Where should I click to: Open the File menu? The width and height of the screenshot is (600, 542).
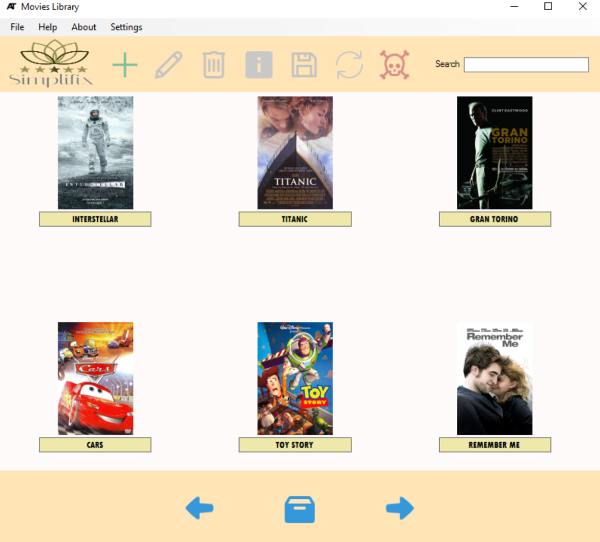[17, 27]
